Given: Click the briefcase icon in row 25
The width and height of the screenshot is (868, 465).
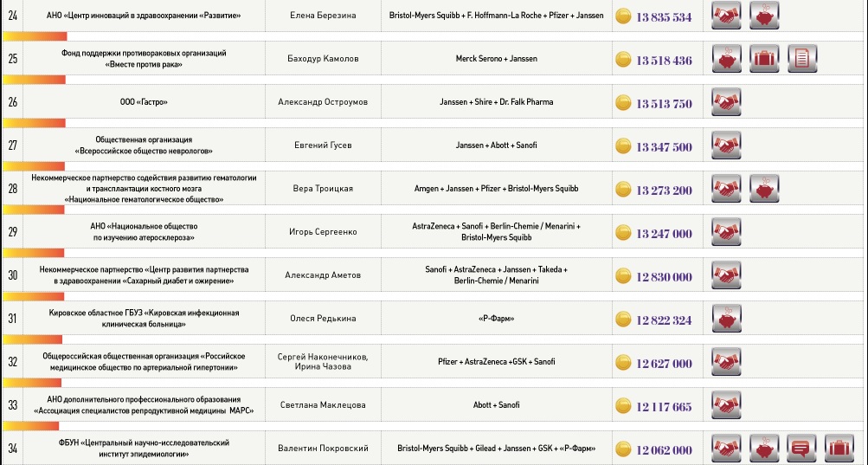Looking at the screenshot, I should 763,59.
